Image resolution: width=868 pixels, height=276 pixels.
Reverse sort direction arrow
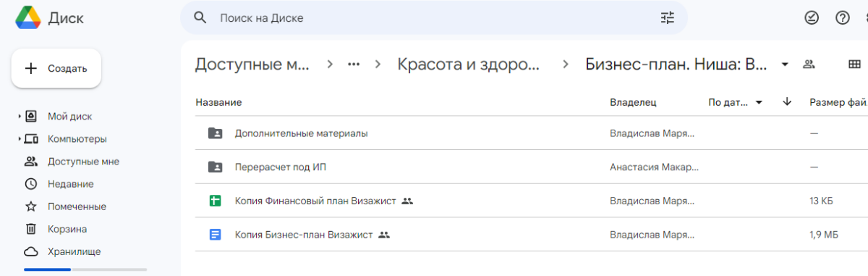point(787,102)
